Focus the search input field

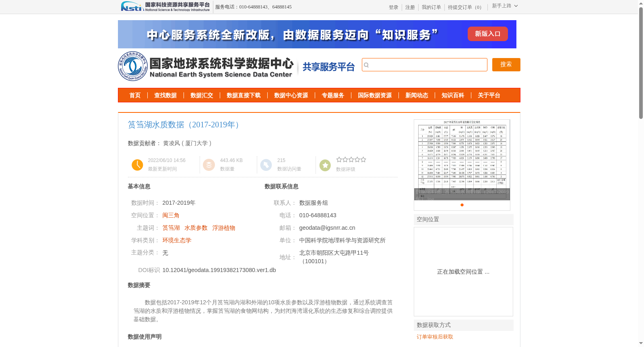(x=425, y=65)
